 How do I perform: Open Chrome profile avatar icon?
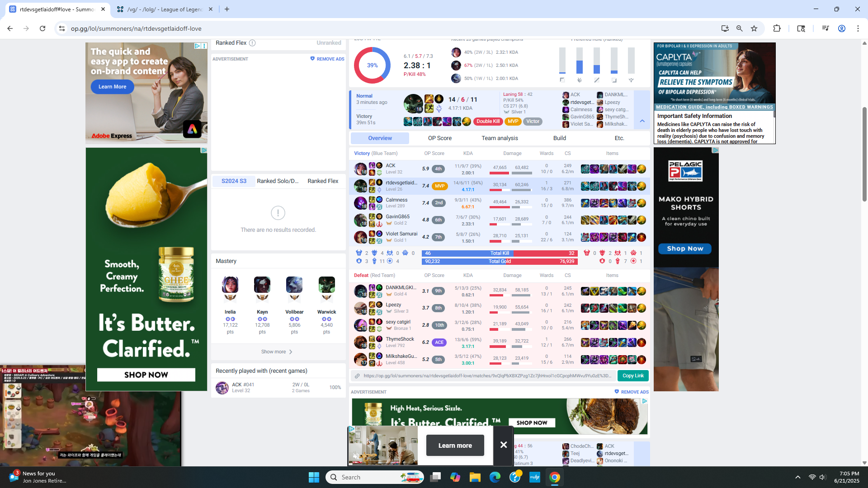842,28
